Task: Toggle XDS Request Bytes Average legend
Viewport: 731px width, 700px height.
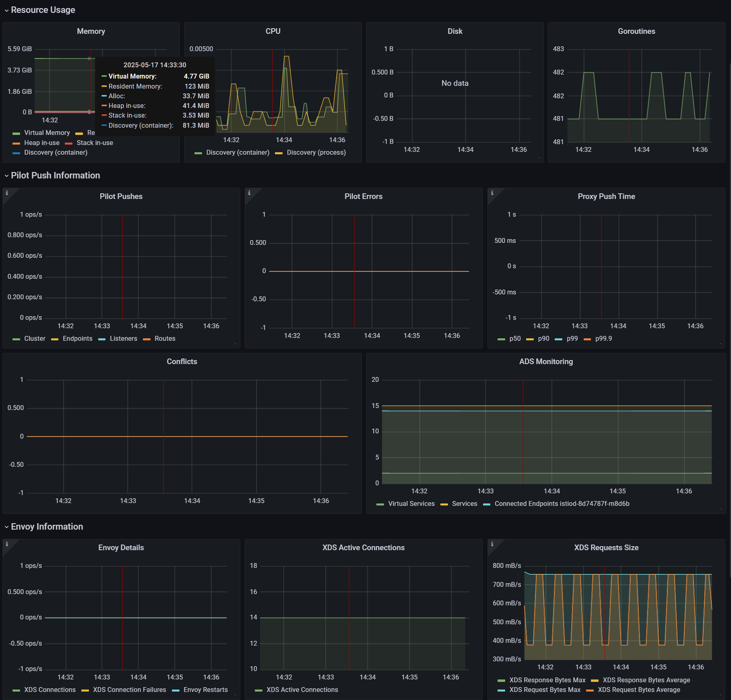Action: [639, 690]
